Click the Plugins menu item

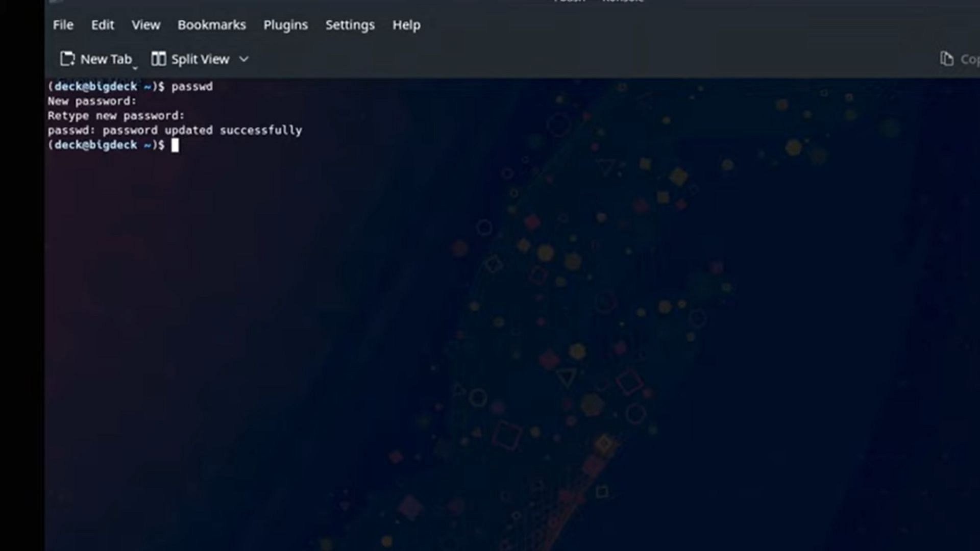pyautogui.click(x=285, y=25)
